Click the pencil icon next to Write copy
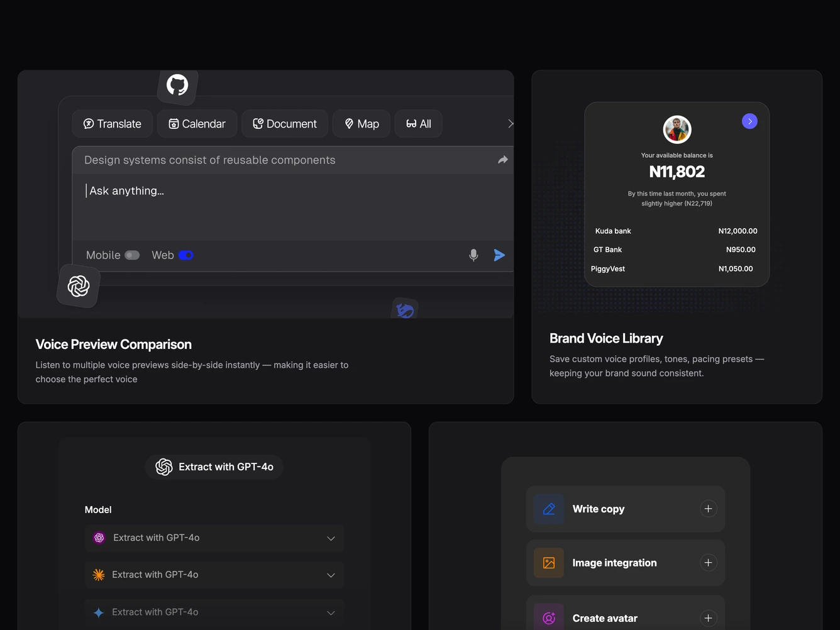The width and height of the screenshot is (840, 630). coord(549,509)
